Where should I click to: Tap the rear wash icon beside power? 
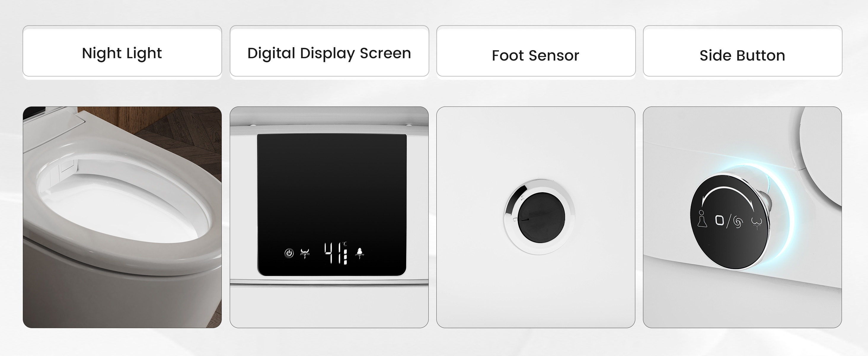(x=305, y=254)
